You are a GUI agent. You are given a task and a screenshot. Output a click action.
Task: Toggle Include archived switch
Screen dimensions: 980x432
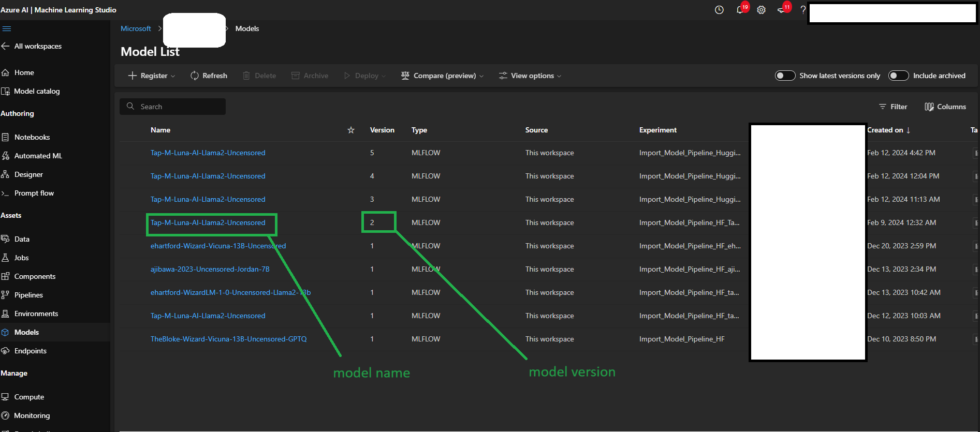click(x=898, y=76)
